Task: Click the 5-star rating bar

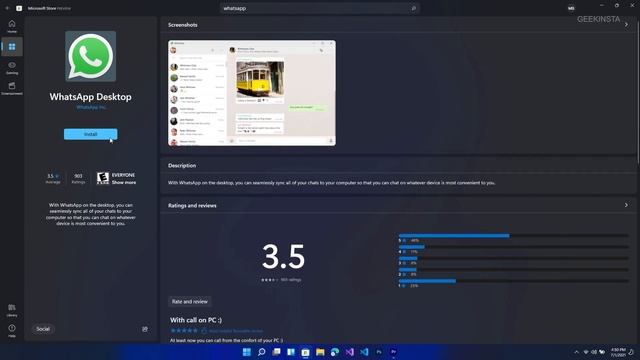Action: [x=513, y=236]
